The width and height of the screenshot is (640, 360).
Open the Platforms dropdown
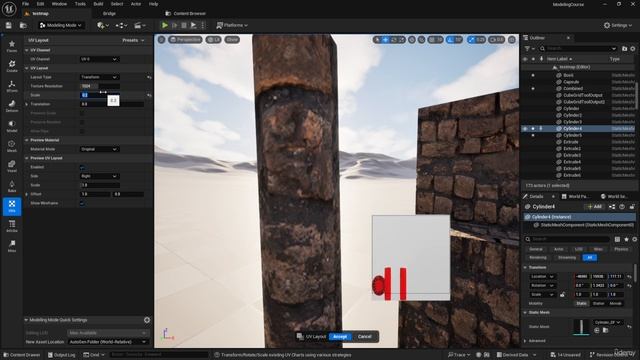(x=232, y=25)
